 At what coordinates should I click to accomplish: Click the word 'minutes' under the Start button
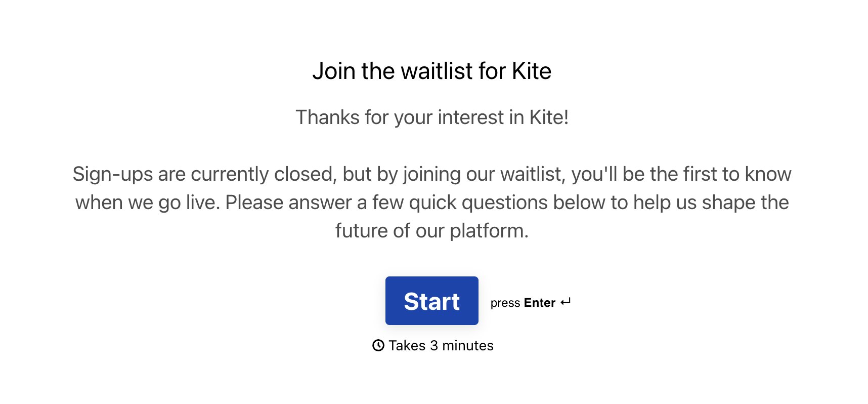(x=468, y=345)
